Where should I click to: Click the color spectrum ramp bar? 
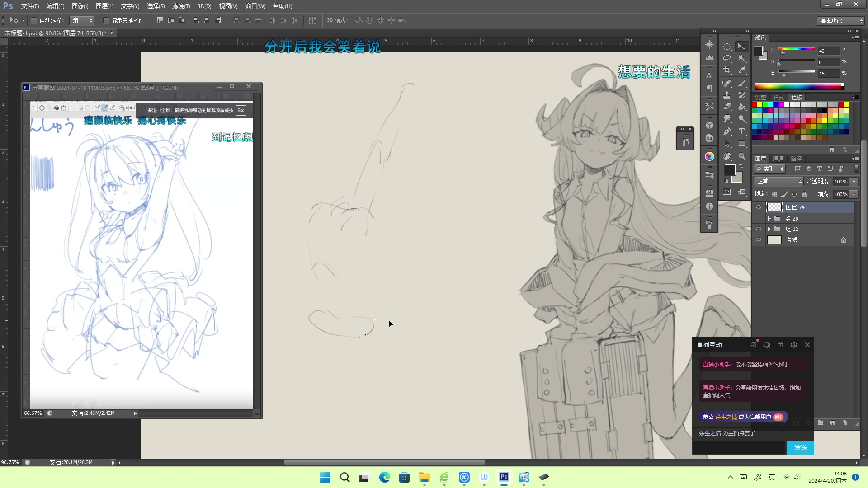pyautogui.click(x=799, y=86)
